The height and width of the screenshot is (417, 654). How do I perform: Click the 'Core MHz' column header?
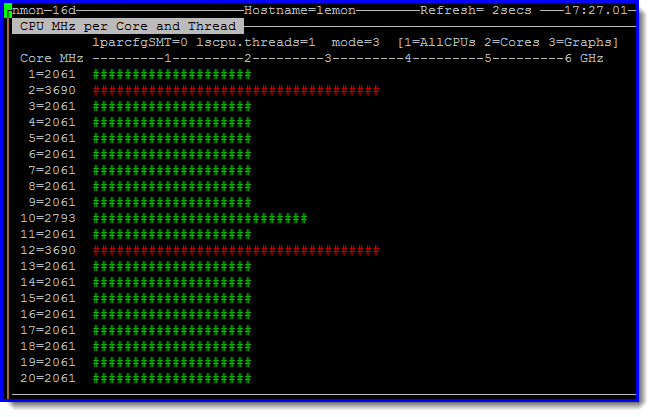click(x=52, y=58)
